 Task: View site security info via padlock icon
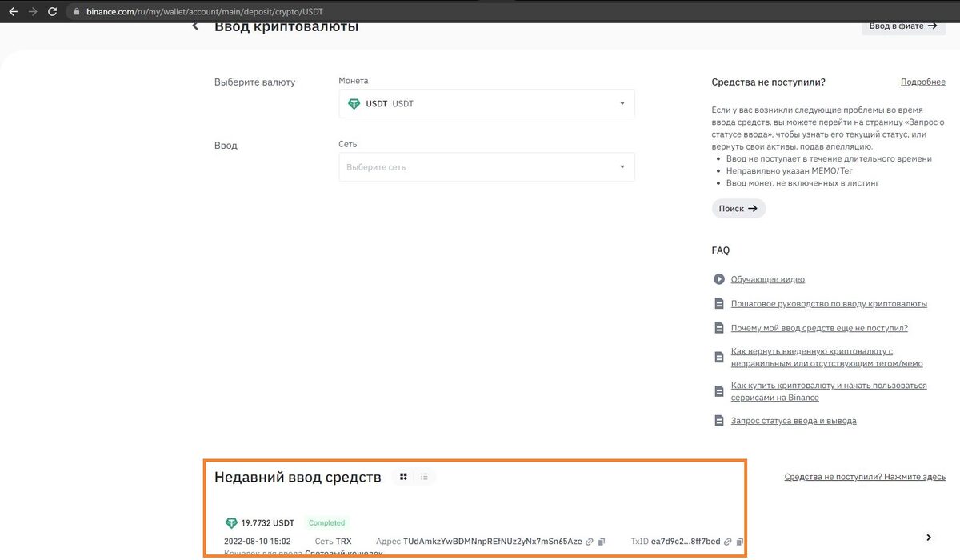coord(76,12)
